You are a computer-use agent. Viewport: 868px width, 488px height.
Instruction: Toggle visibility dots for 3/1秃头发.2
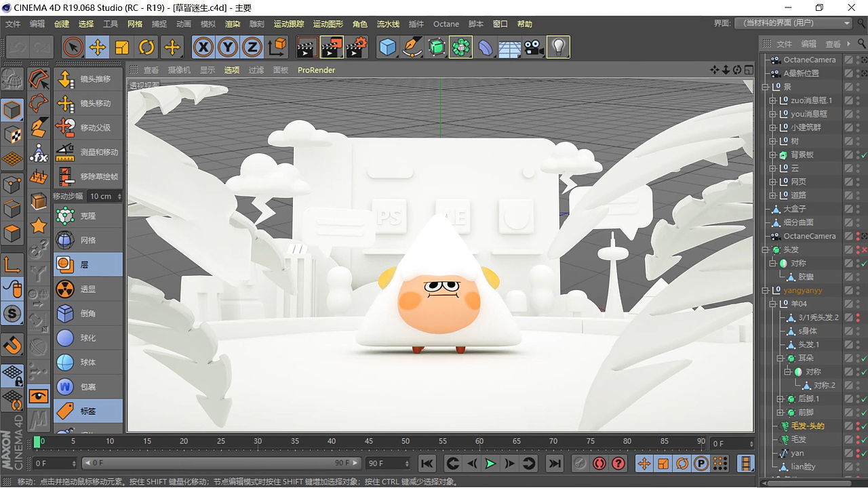(858, 317)
